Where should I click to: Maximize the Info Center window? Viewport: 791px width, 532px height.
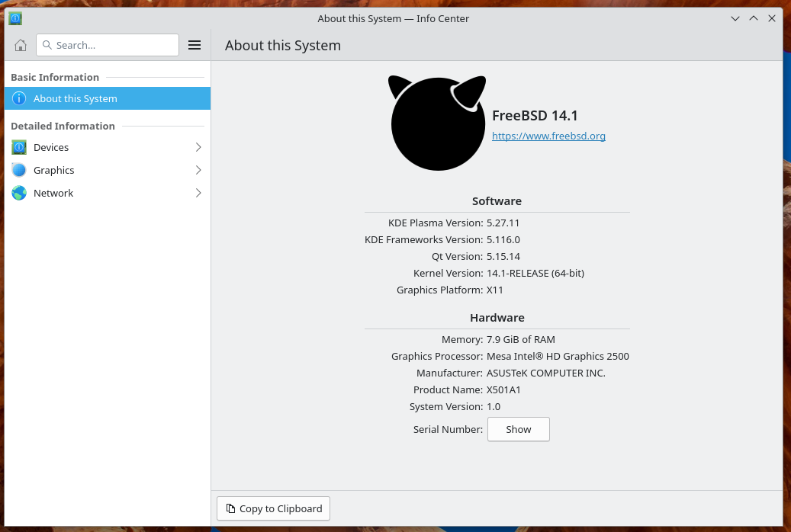click(754, 18)
